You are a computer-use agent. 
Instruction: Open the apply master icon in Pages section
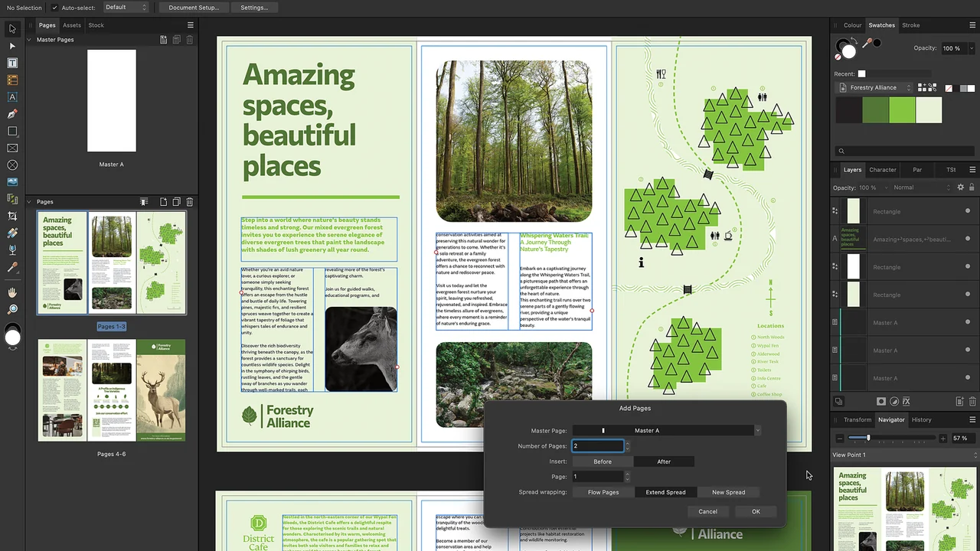tap(143, 202)
